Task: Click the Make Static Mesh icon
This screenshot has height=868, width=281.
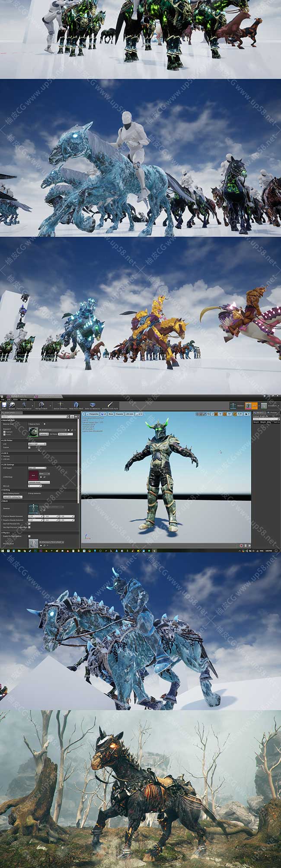Action: (76, 405)
